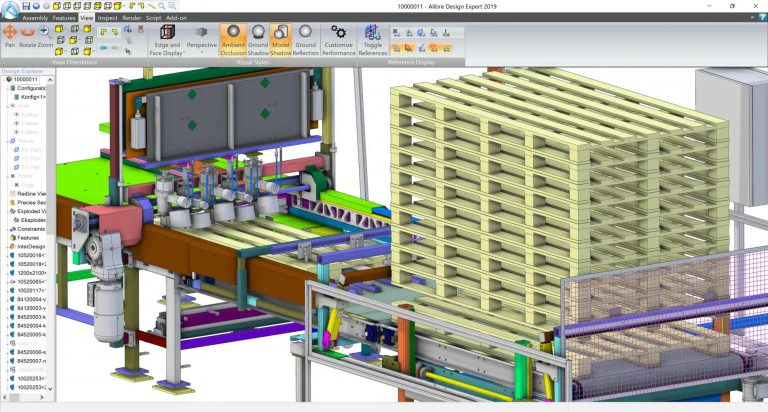Screen dimensions: 768x412
Task: Click the Design Explorer vertical scrollbar
Action: point(50,234)
